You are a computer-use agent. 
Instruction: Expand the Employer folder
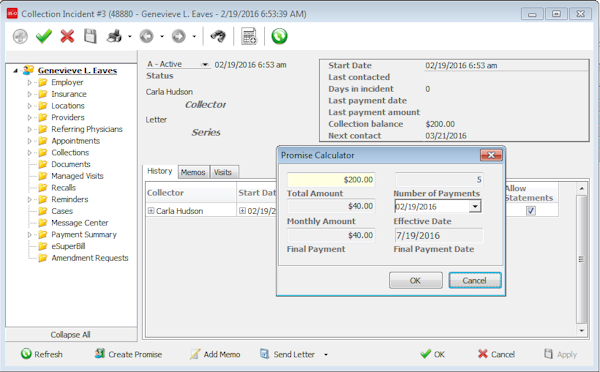(x=29, y=83)
